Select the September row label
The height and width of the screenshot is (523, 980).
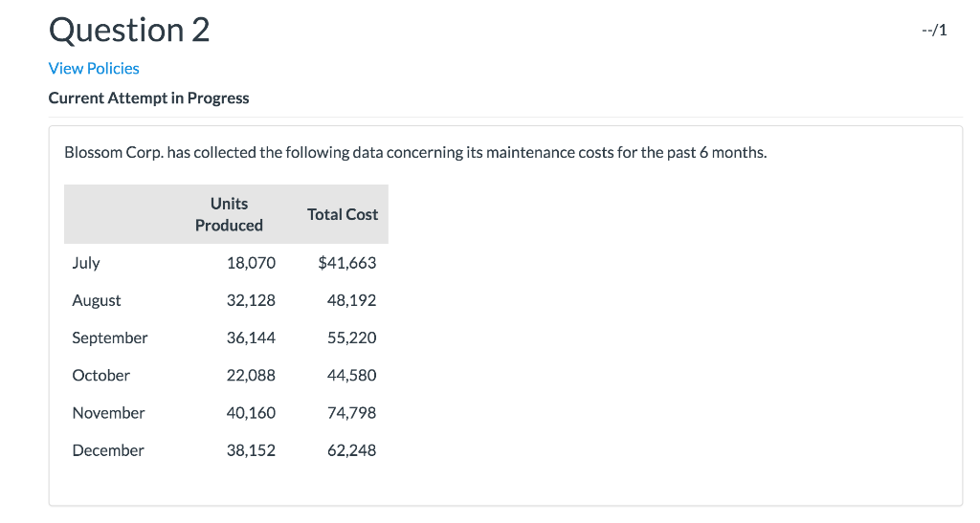click(110, 338)
